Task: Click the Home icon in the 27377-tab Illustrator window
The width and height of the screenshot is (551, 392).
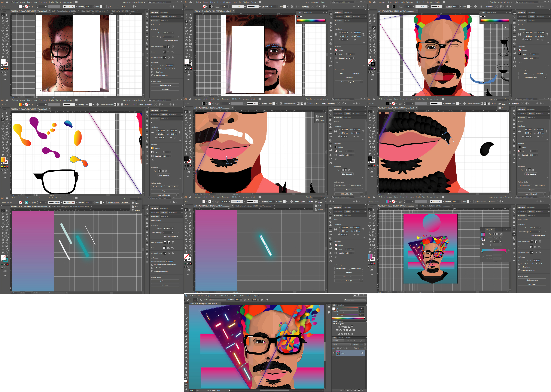Action: (7, 2)
